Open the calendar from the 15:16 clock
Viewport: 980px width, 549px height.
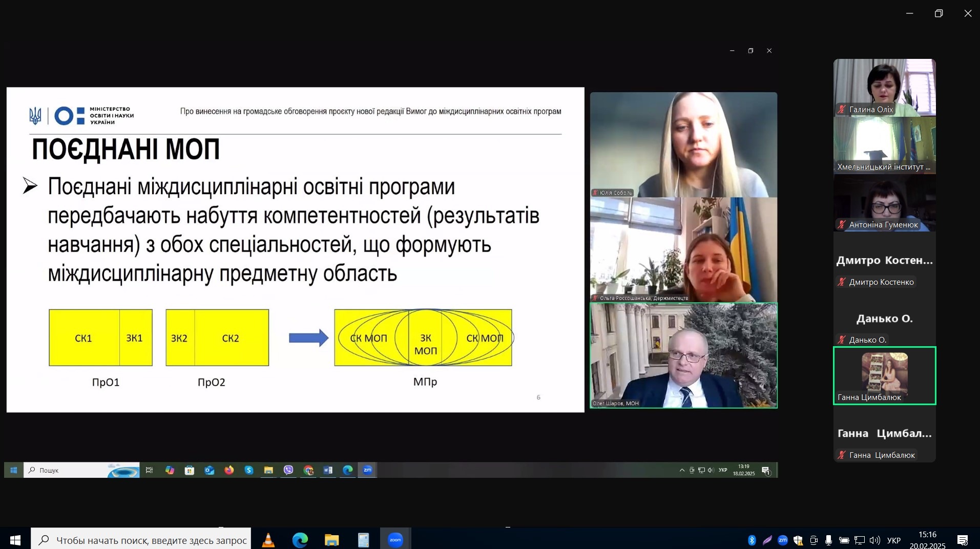(927, 540)
